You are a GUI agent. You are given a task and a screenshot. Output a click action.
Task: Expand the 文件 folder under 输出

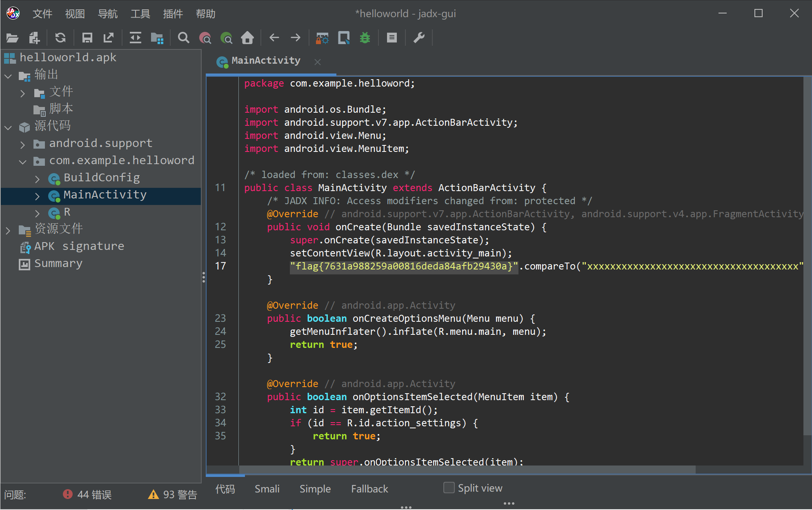[x=23, y=93]
